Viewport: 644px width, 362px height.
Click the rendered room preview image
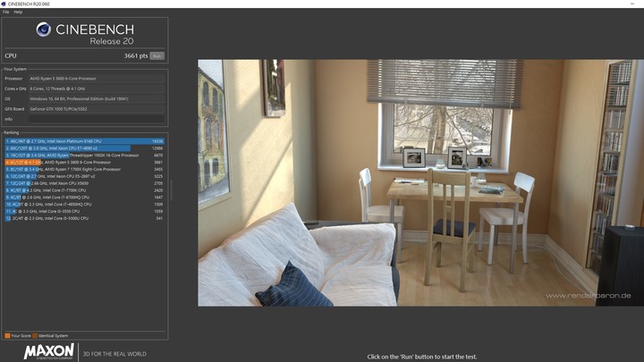(x=421, y=183)
